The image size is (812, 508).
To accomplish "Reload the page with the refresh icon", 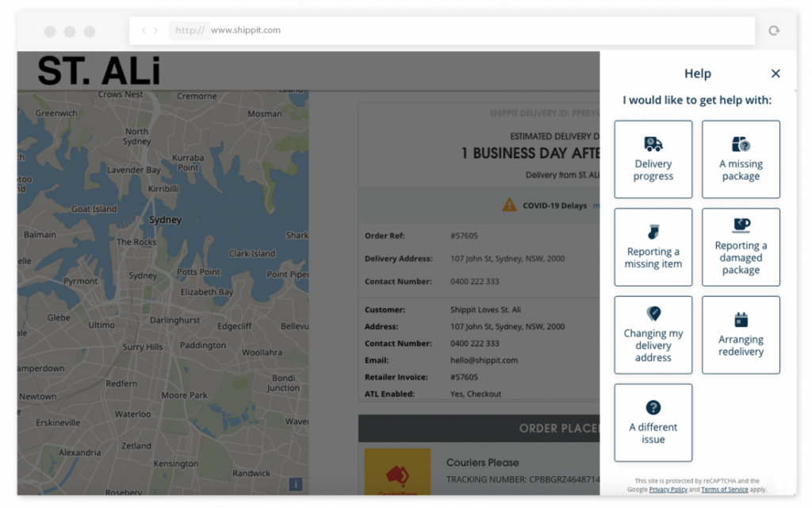I will 773,30.
